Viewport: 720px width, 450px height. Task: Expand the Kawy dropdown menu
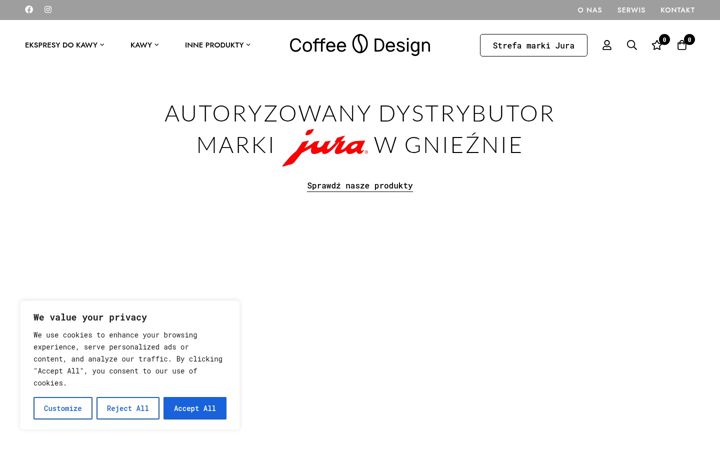(x=144, y=45)
